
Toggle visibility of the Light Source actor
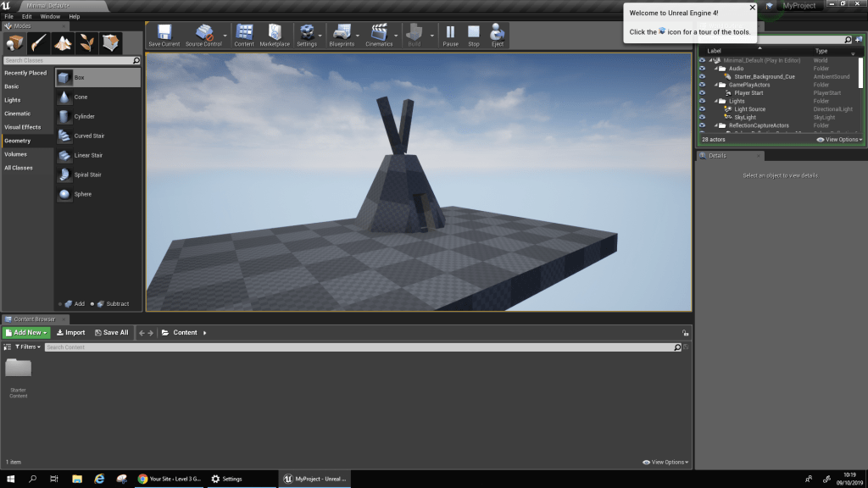tap(702, 109)
